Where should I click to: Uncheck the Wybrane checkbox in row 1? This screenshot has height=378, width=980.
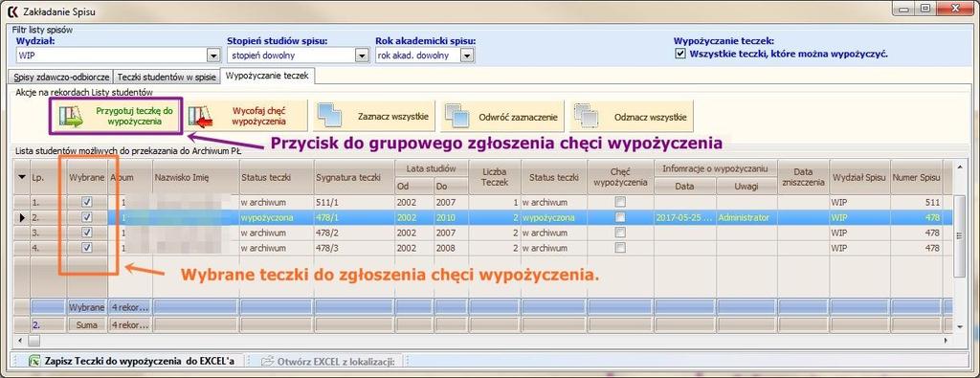87,202
